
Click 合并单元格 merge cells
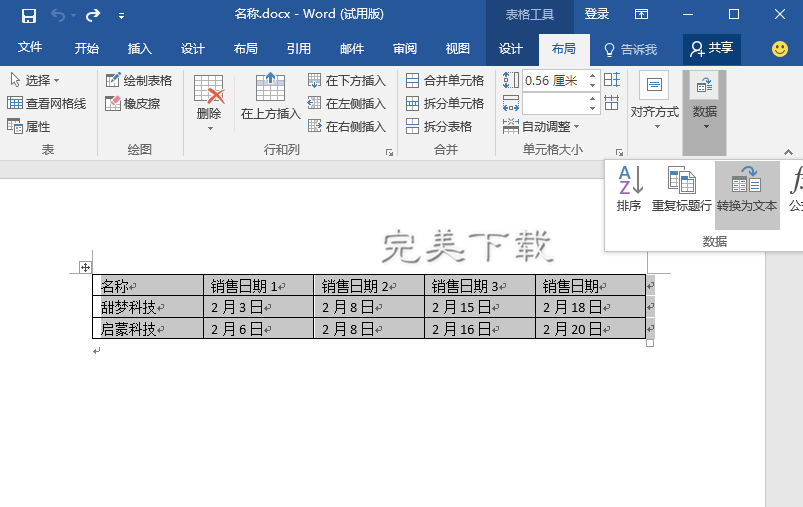(x=445, y=80)
